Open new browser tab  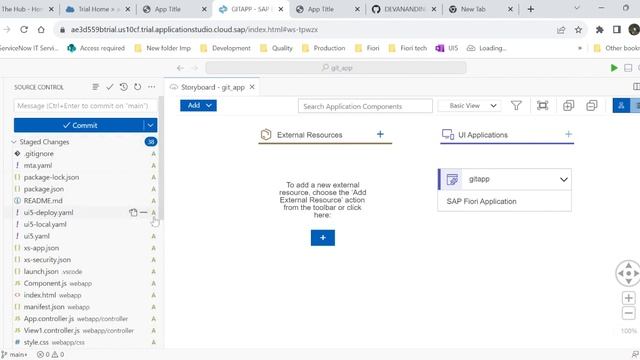coord(531,9)
